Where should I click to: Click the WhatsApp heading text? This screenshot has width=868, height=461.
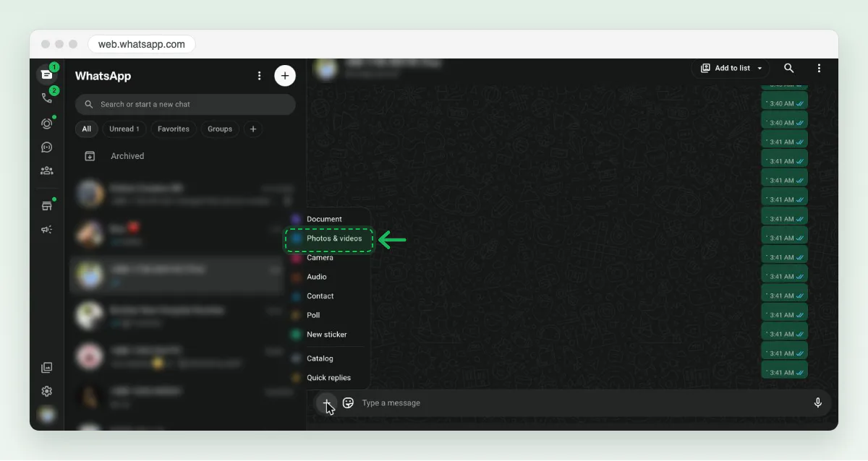(x=103, y=76)
